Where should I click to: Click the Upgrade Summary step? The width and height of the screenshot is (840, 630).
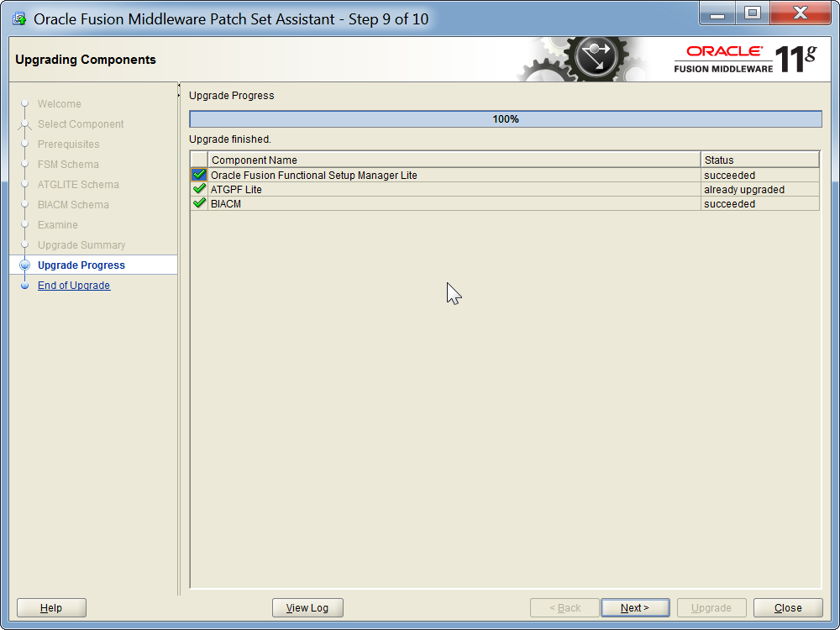[81, 244]
